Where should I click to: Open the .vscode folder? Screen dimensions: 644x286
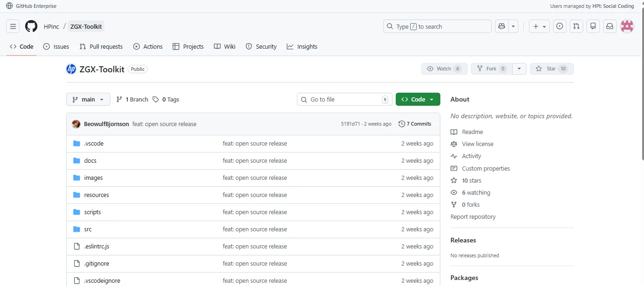(94, 144)
